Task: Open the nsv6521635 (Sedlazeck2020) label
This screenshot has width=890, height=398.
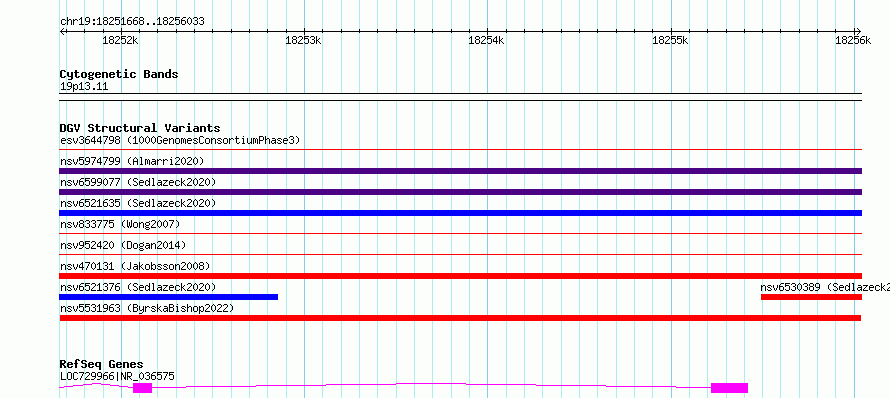Action: click(x=138, y=203)
